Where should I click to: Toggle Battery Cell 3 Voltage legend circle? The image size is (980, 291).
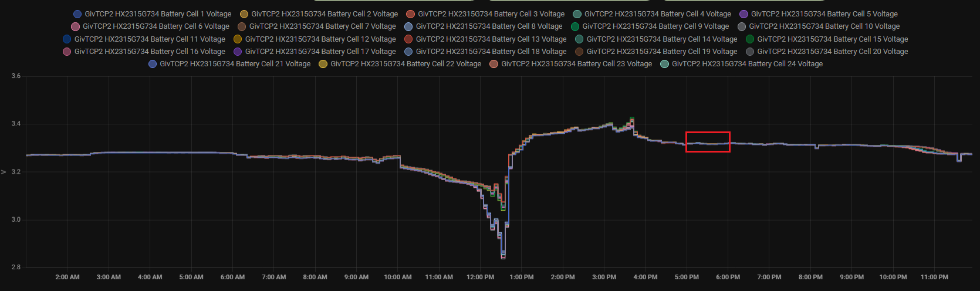tap(411, 14)
